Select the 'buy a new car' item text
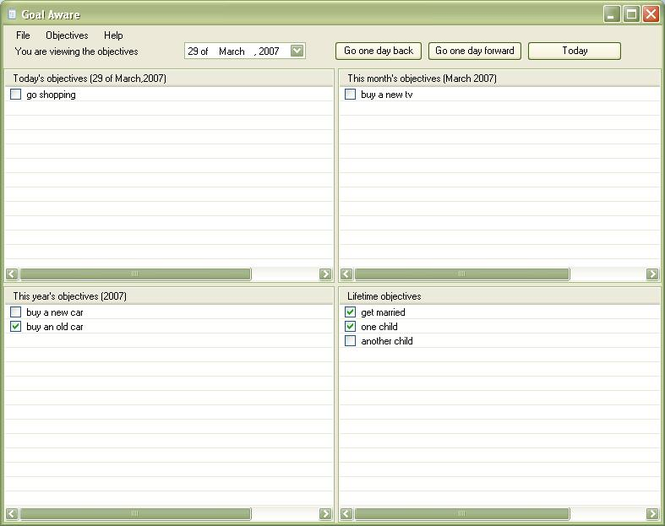Viewport: 665px width, 526px height. point(55,313)
